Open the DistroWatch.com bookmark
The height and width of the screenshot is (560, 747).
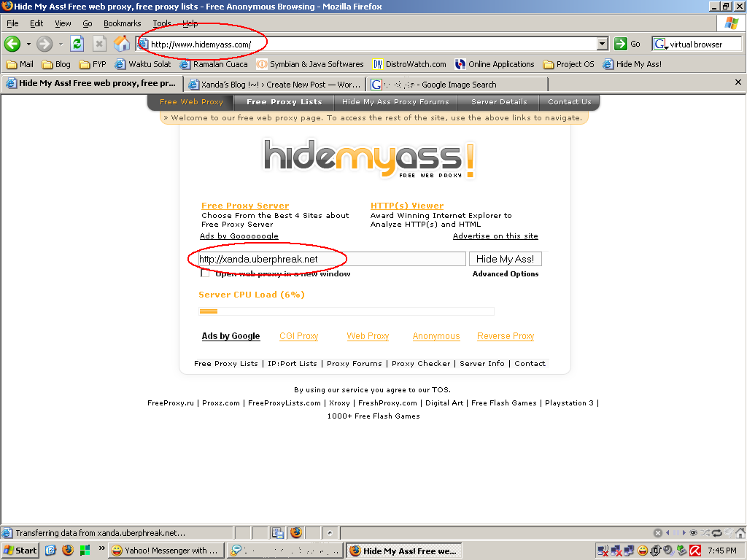409,64
